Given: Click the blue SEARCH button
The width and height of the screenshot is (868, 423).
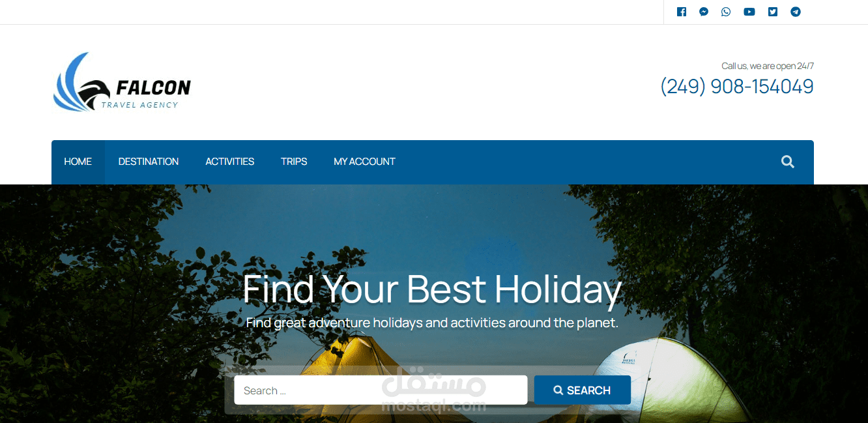Looking at the screenshot, I should click(x=583, y=390).
